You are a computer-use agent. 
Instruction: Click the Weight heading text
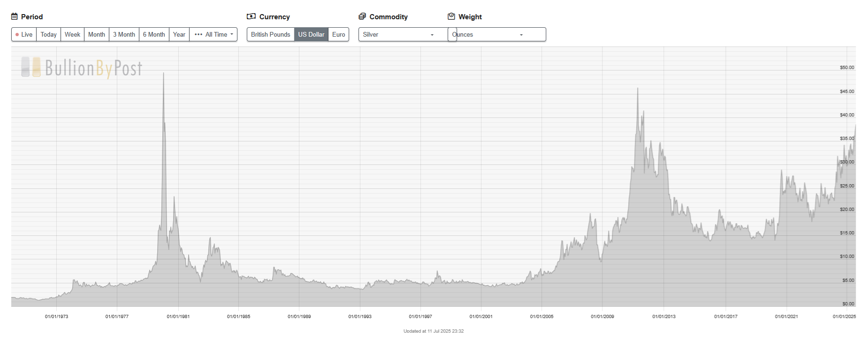coord(470,17)
